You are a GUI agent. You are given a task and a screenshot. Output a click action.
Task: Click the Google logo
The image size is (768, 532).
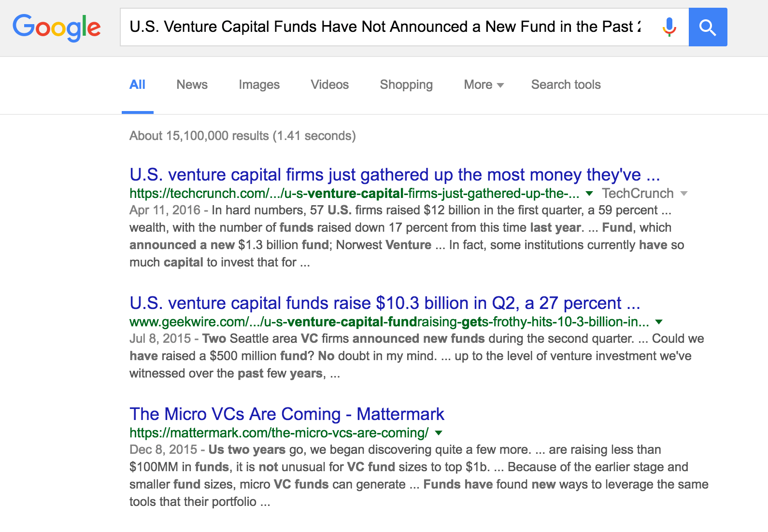pyautogui.click(x=57, y=28)
